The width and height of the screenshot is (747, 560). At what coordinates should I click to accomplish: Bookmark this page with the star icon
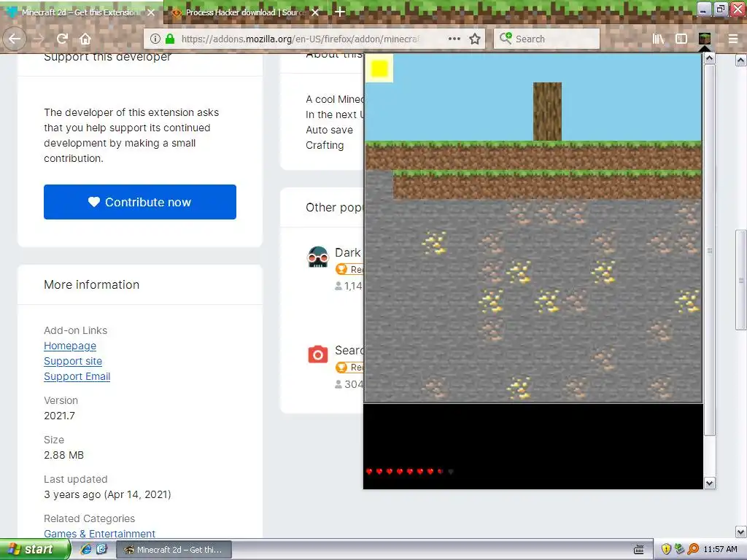475,39
